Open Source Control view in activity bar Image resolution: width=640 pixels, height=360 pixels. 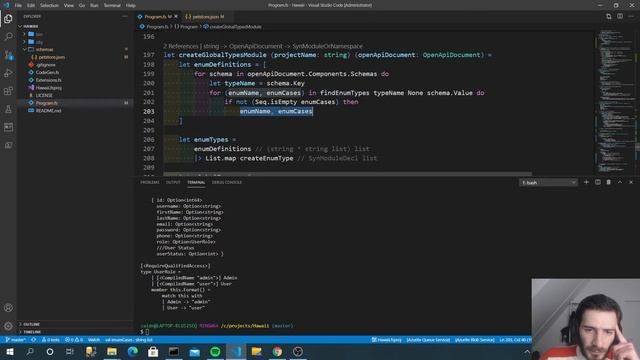8,55
